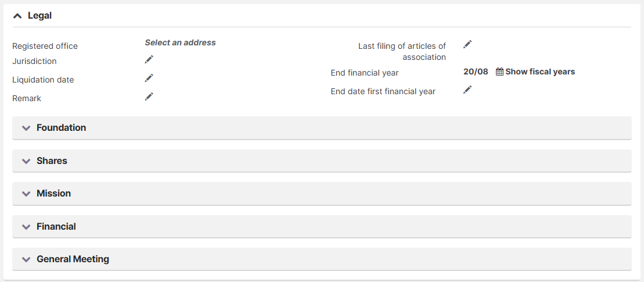Screen dimensions: 644x282
Task: Click Select an address link
Action: coord(180,42)
